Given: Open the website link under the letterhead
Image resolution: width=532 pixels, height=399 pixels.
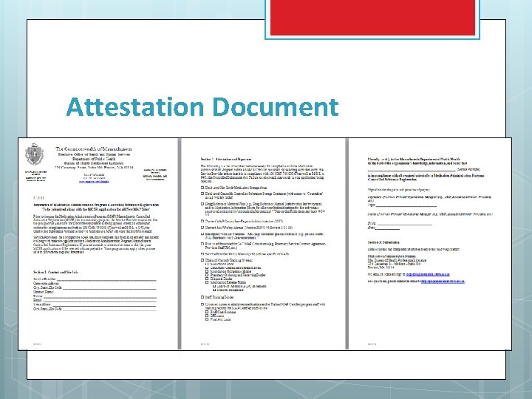Looking at the screenshot, I should pyautogui.click(x=94, y=182).
